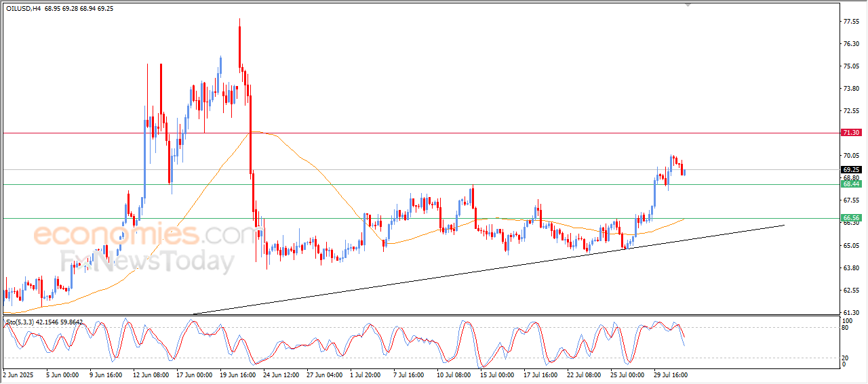Image resolution: width=868 pixels, height=384 pixels.
Task: Click the 9 Jun 16:00 time label
Action: pyautogui.click(x=105, y=374)
